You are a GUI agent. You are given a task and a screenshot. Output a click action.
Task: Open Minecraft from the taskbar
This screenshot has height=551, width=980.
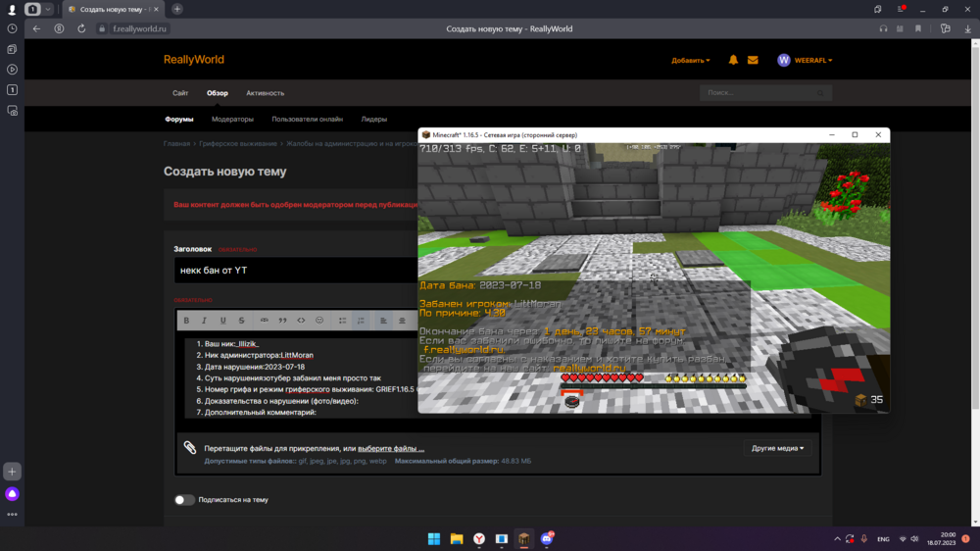pyautogui.click(x=523, y=539)
